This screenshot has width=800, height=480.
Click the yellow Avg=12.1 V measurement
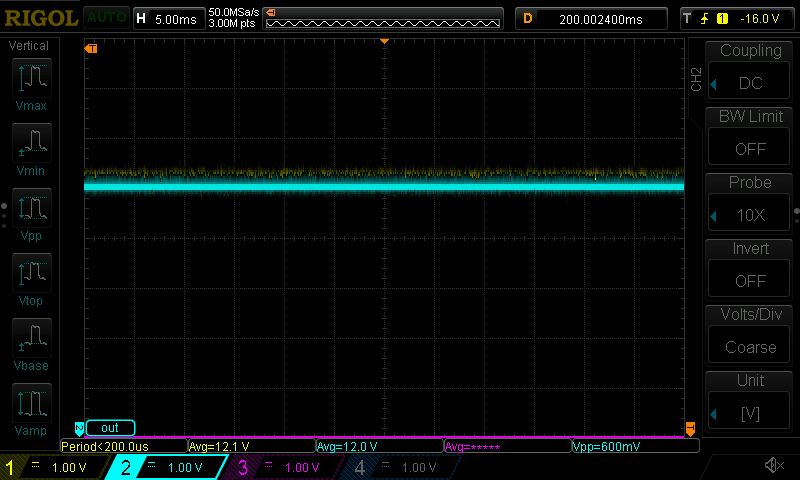point(252,446)
